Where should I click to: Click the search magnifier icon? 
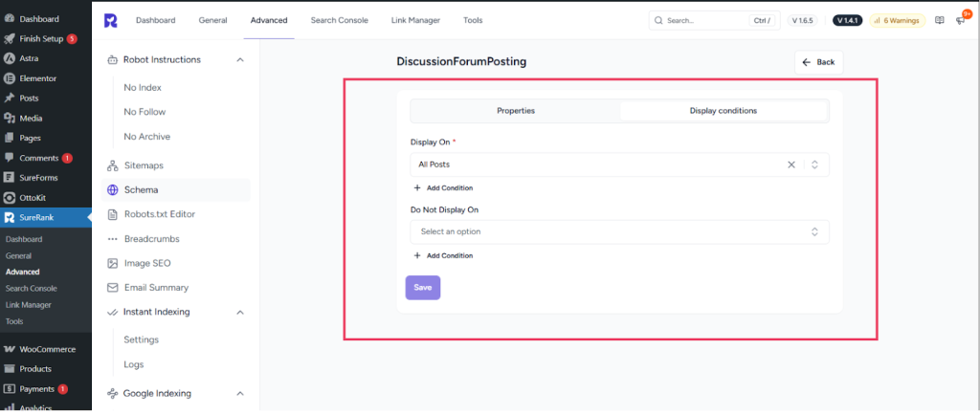(x=658, y=21)
